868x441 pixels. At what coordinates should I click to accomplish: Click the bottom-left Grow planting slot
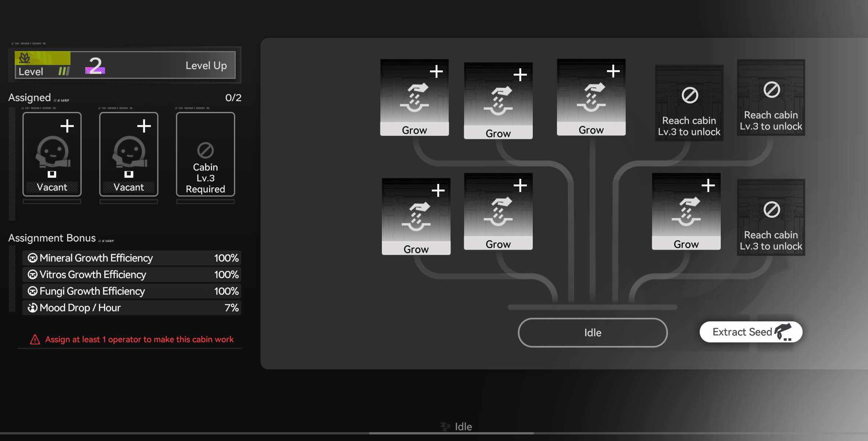pos(416,216)
